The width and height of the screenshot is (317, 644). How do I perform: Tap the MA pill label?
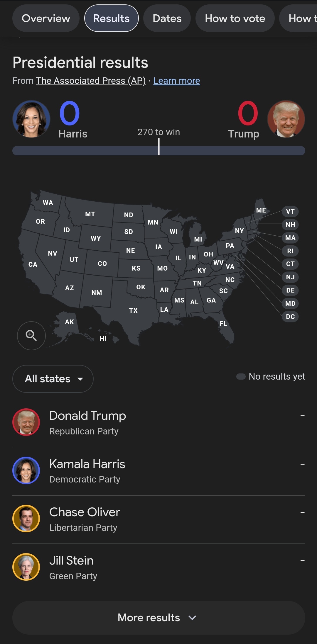[290, 238]
